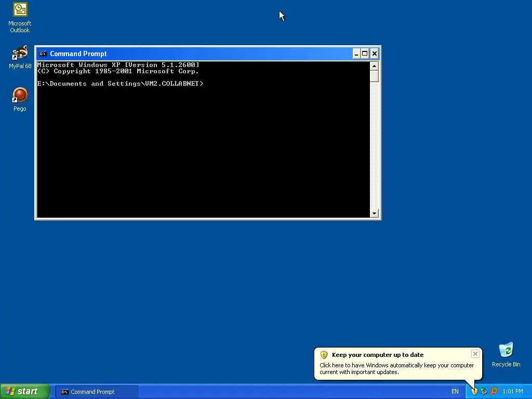This screenshot has height=399, width=532.
Task: Close the Command Prompt window
Action: coord(374,54)
